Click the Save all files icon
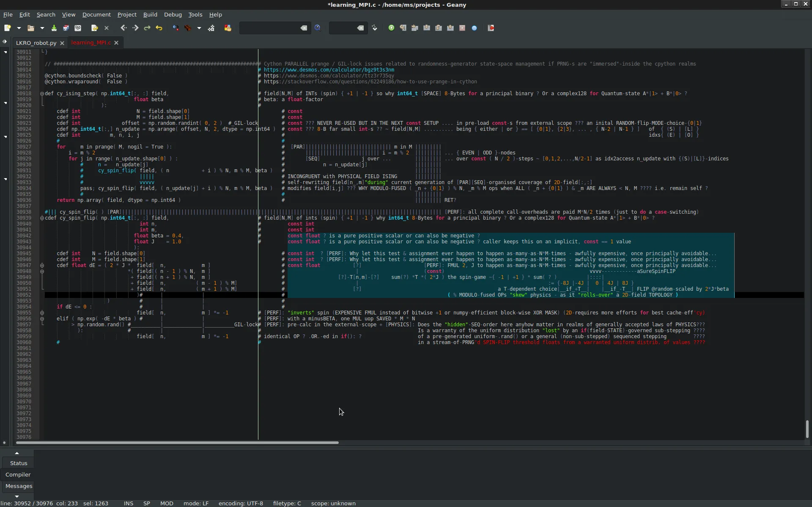 pos(66,28)
